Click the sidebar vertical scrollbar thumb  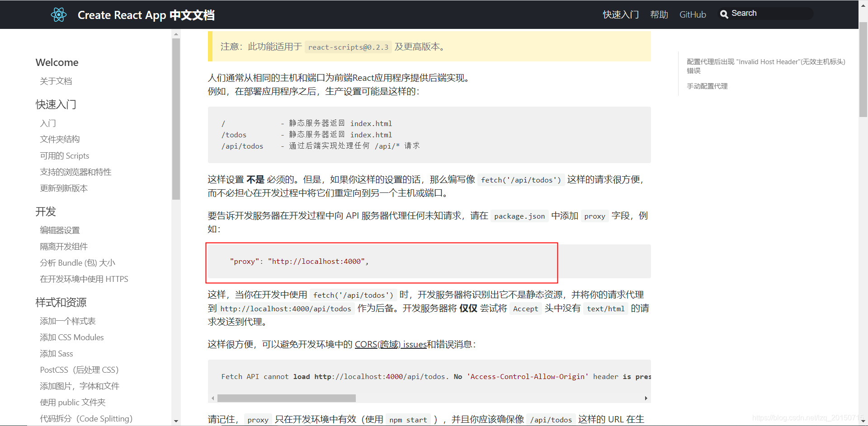[176, 118]
